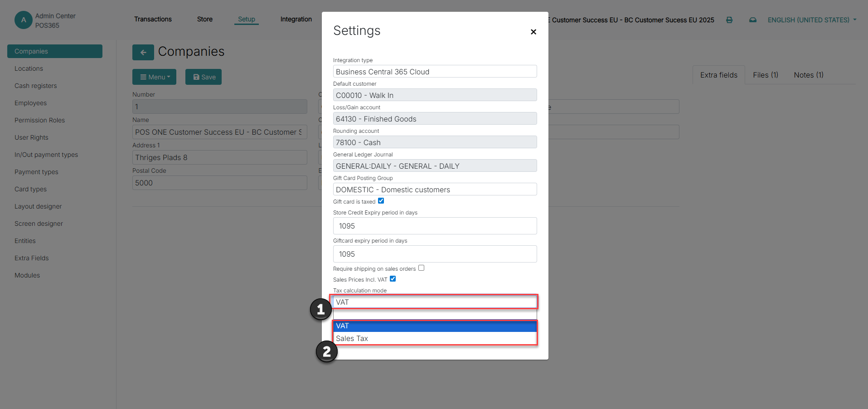Click the Store Credit Expiry period field

(x=435, y=226)
